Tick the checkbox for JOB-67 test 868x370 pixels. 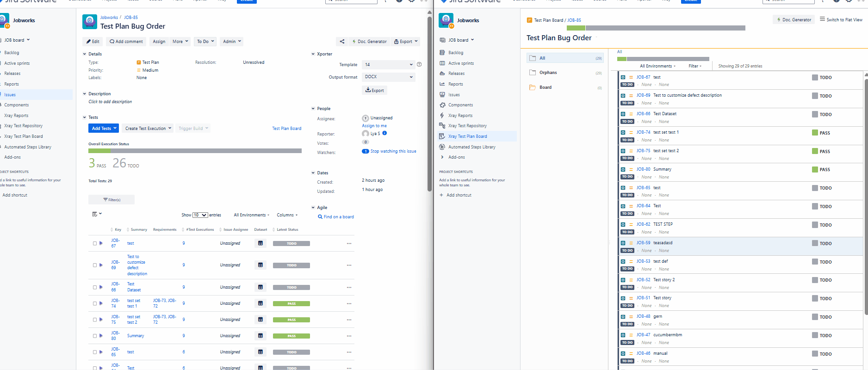click(x=95, y=243)
